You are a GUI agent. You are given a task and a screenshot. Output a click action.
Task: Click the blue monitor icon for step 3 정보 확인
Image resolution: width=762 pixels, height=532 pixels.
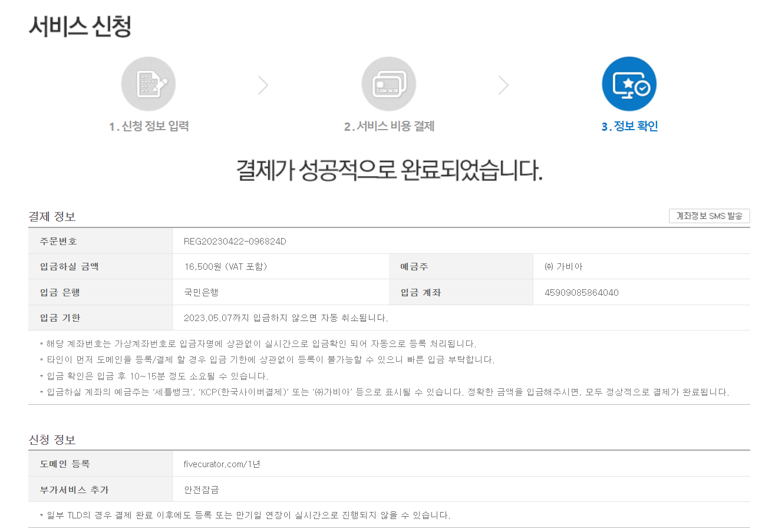(628, 84)
